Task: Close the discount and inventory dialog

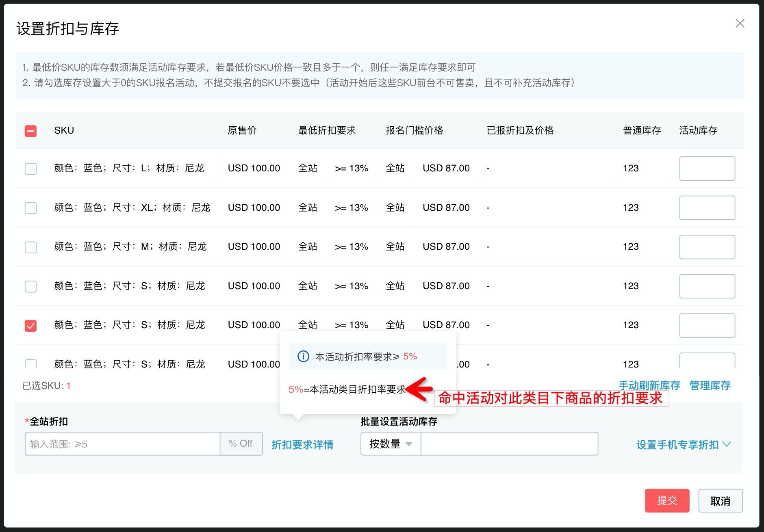Action: tap(740, 24)
